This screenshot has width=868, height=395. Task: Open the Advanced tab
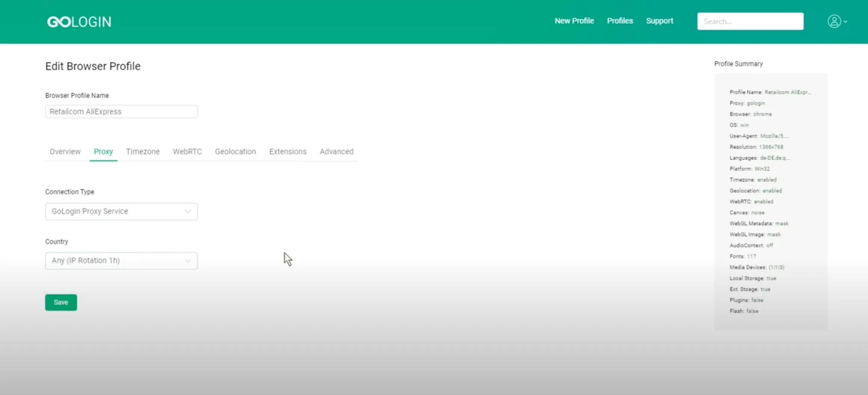point(336,151)
